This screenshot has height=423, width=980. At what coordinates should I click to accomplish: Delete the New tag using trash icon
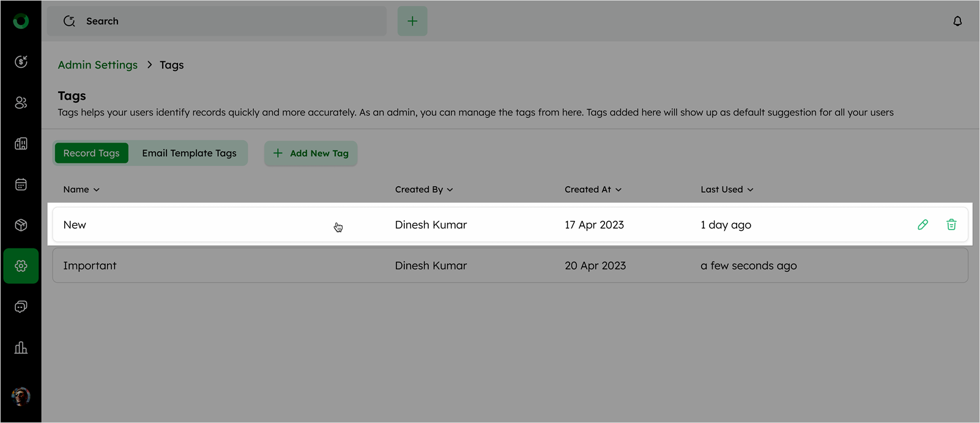[951, 225]
